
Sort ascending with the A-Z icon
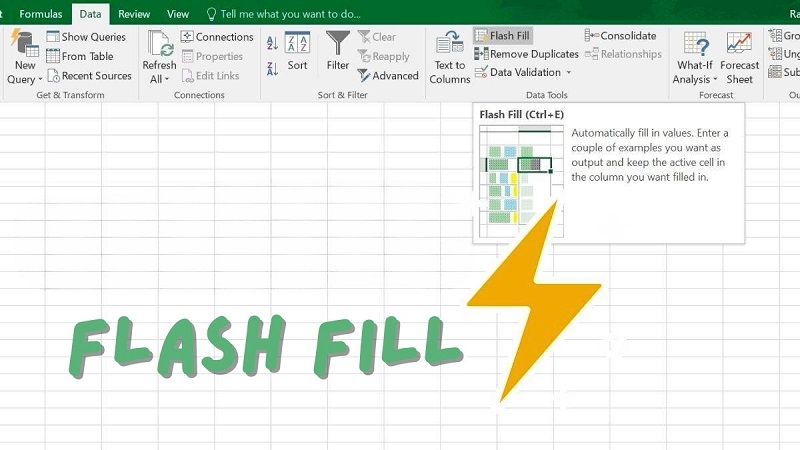(x=272, y=42)
